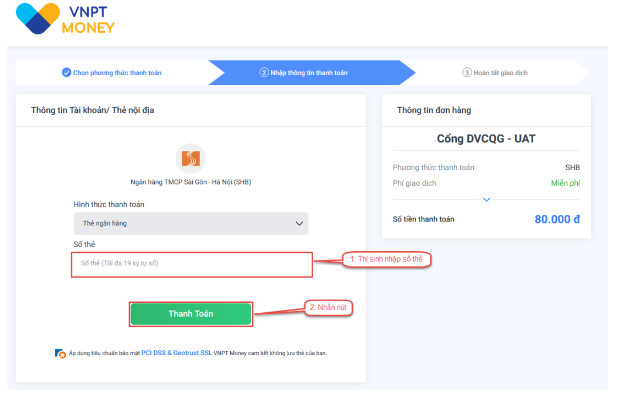Focus the 'Số thẻ' card number field
This screenshot has height=395, width=620.
point(192,264)
